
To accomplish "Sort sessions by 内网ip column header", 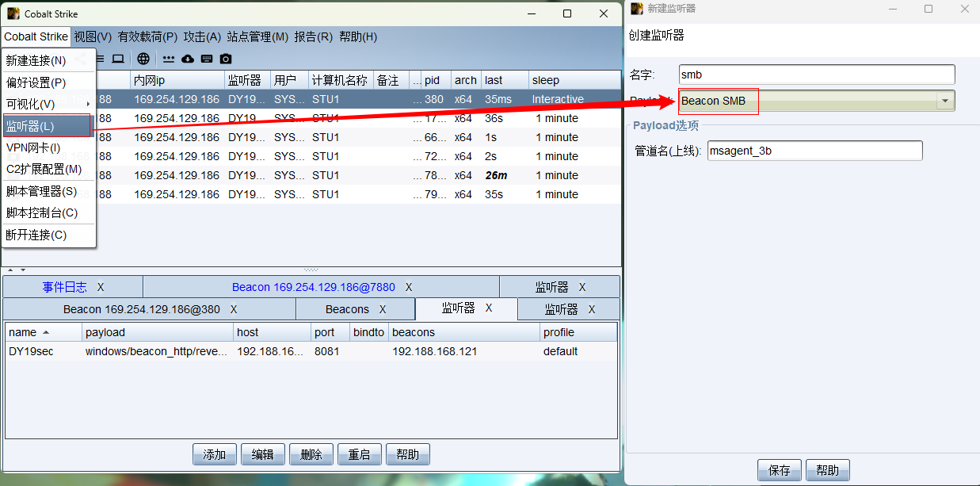I will click(x=177, y=80).
